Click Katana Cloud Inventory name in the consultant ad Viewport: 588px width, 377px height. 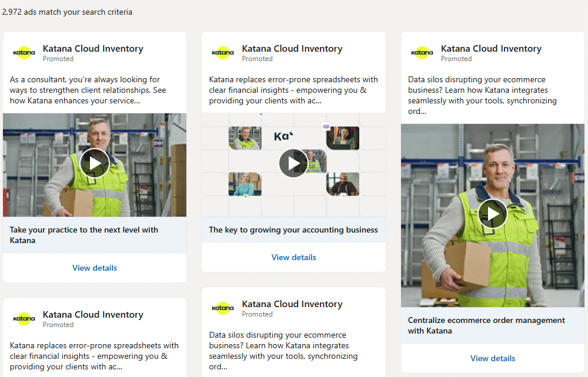pos(93,49)
